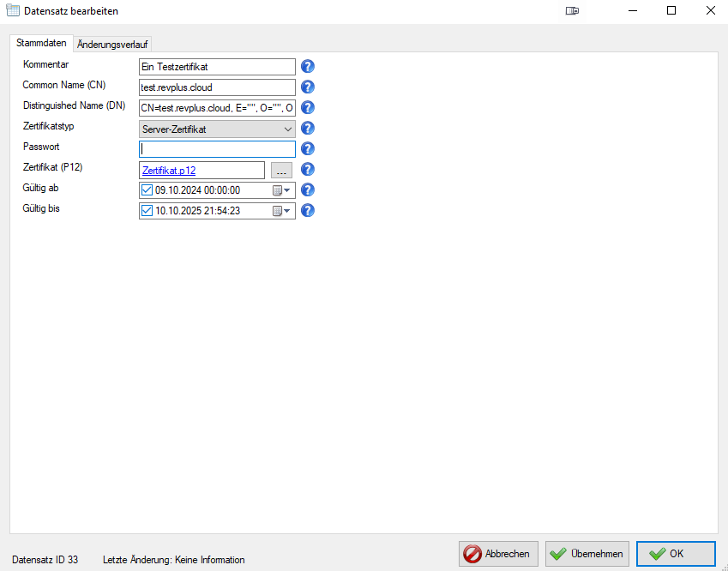Click help icon beside Zertifikatstyp dropdown
Image resolution: width=728 pixels, height=571 pixels.
[x=308, y=129]
